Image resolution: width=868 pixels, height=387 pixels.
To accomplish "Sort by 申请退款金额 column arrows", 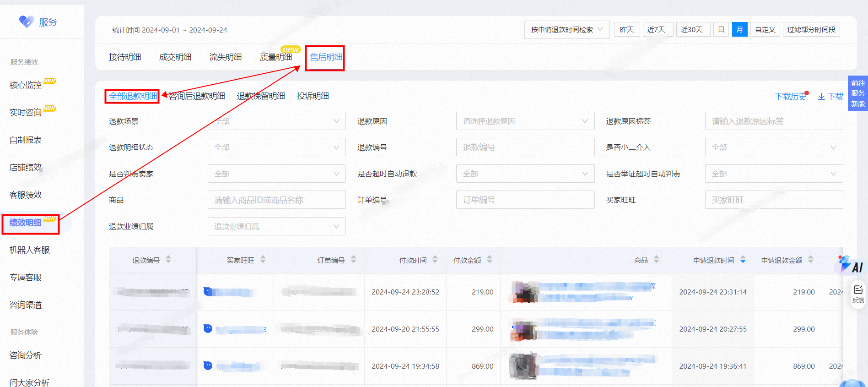I will (811, 260).
